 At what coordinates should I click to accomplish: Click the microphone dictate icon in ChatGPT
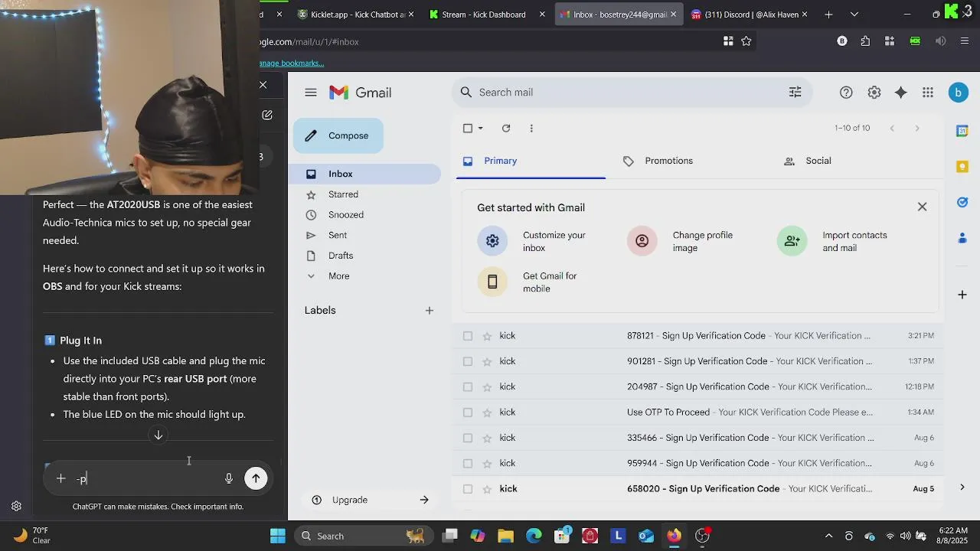[228, 478]
